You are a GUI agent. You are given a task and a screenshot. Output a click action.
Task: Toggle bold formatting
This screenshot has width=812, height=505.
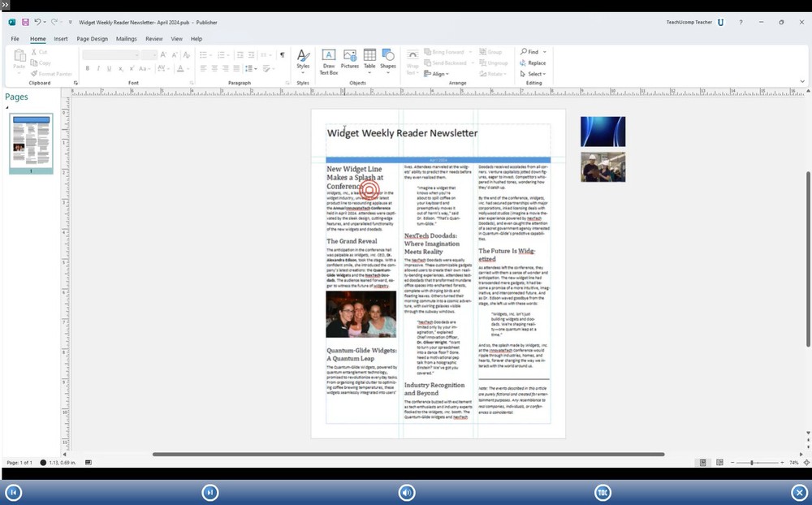88,68
